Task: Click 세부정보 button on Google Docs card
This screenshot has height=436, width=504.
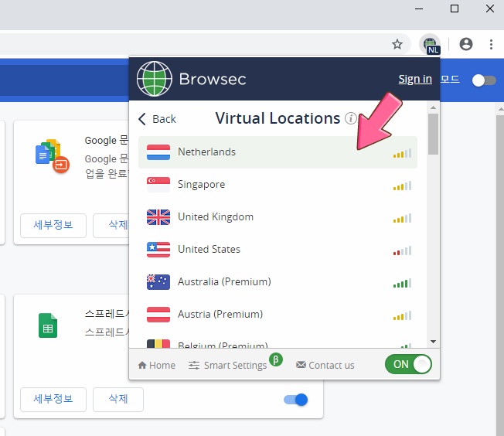Action: 53,226
